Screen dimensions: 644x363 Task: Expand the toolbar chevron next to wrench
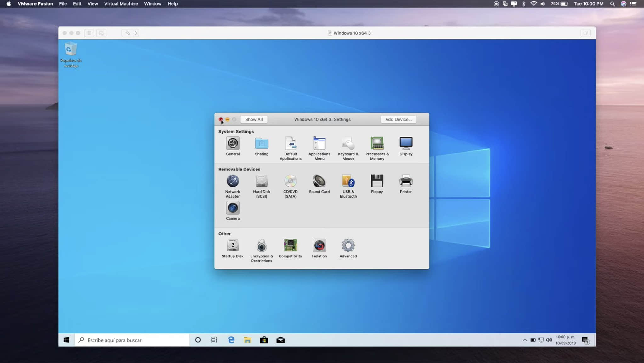click(x=136, y=33)
